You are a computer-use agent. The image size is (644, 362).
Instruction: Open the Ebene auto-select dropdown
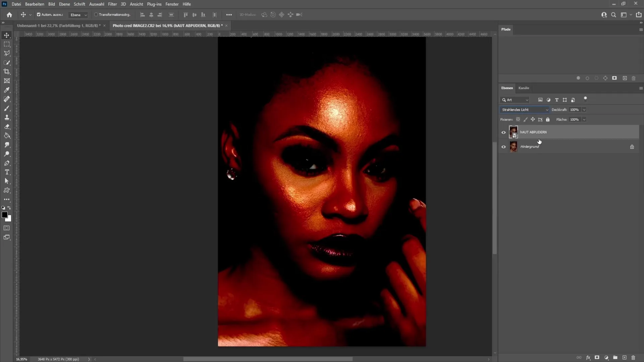(x=78, y=15)
